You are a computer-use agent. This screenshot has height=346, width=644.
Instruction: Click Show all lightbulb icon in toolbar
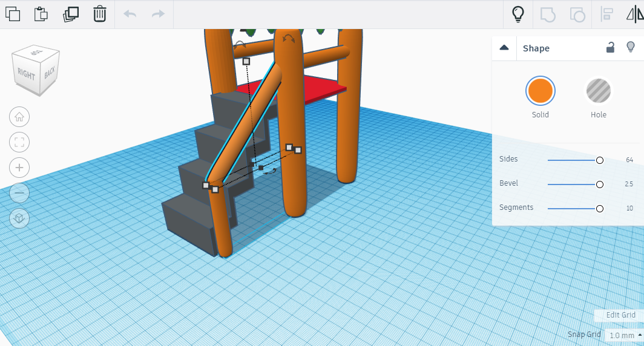518,15
